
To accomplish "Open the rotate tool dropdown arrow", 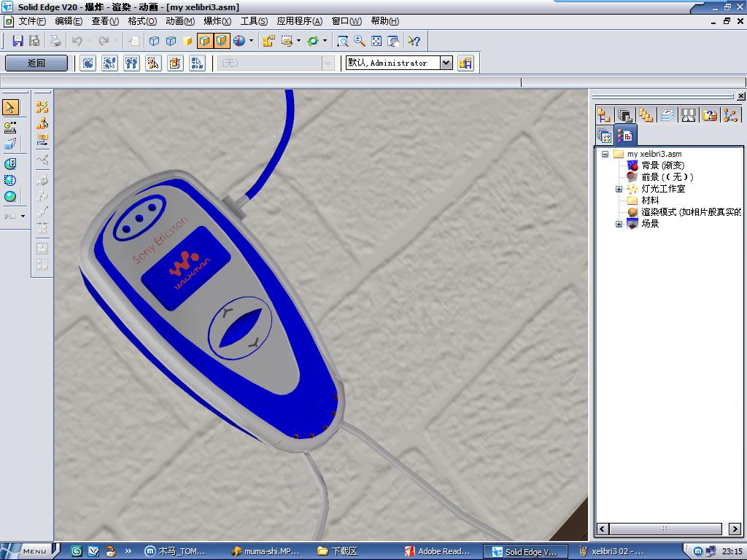I will tap(325, 41).
